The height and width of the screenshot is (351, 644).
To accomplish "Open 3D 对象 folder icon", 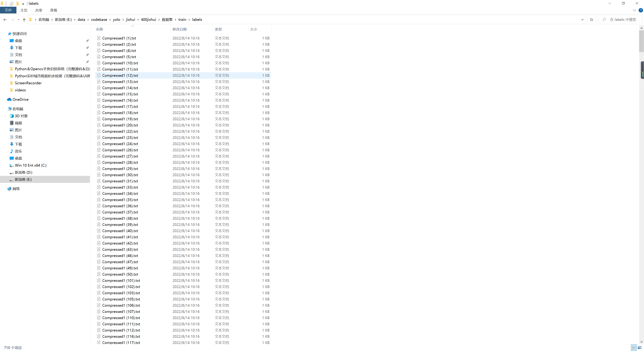I will pyautogui.click(x=12, y=116).
